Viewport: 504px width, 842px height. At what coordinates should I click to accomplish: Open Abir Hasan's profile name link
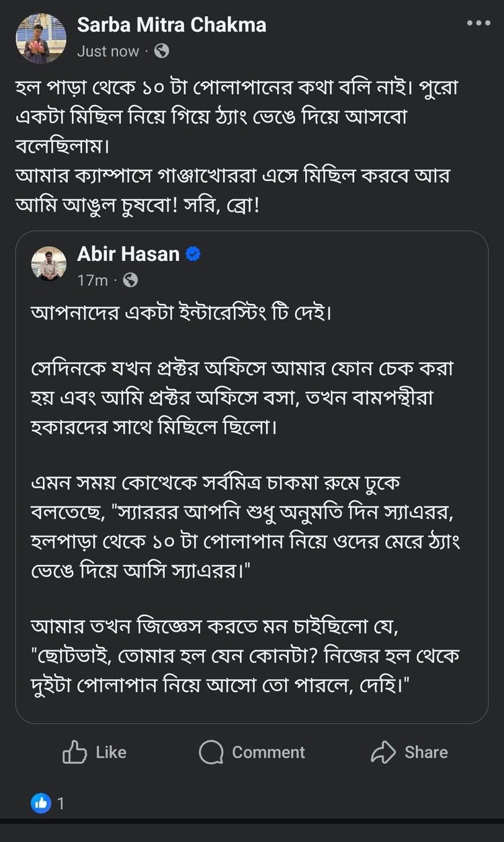(128, 254)
